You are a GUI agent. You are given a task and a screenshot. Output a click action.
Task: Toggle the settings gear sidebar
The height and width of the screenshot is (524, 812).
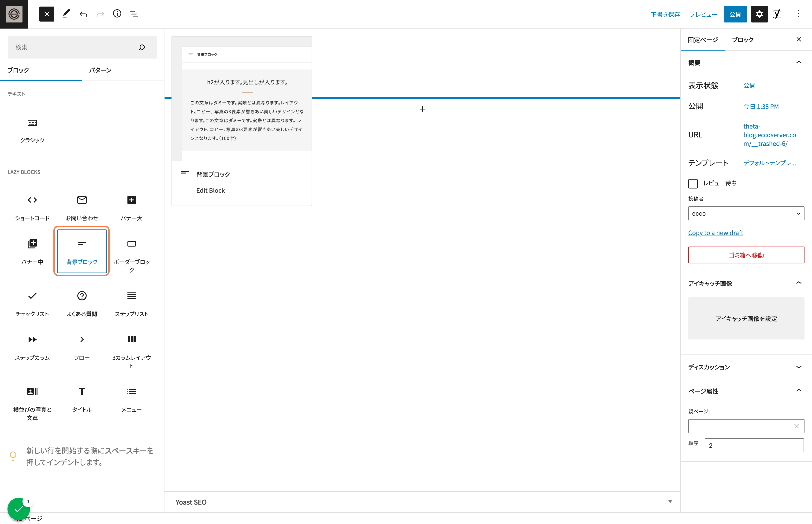tap(759, 14)
